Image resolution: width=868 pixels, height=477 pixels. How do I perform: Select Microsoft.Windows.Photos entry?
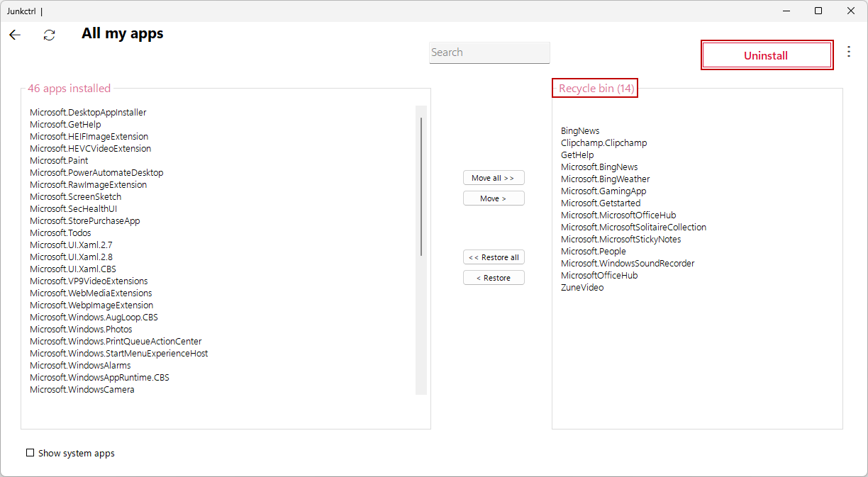tap(81, 330)
